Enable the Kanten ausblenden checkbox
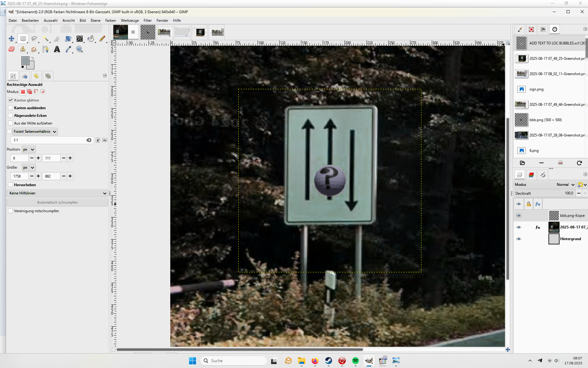This screenshot has height=368, width=588. click(x=11, y=108)
